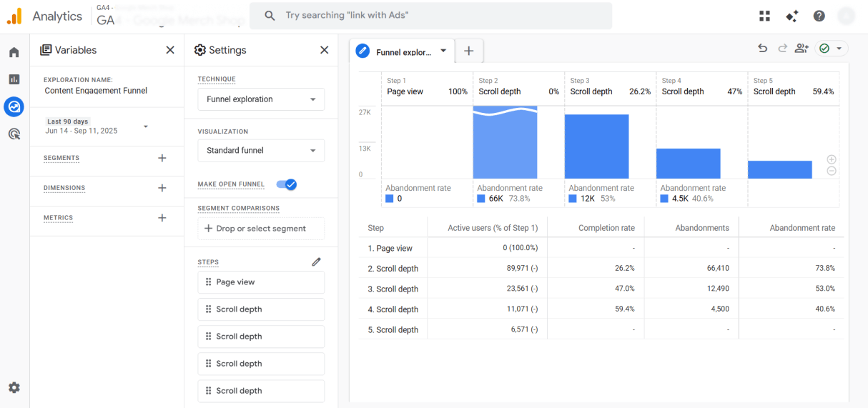Click the undo arrow icon
Image resolution: width=868 pixels, height=408 pixels.
[763, 48]
